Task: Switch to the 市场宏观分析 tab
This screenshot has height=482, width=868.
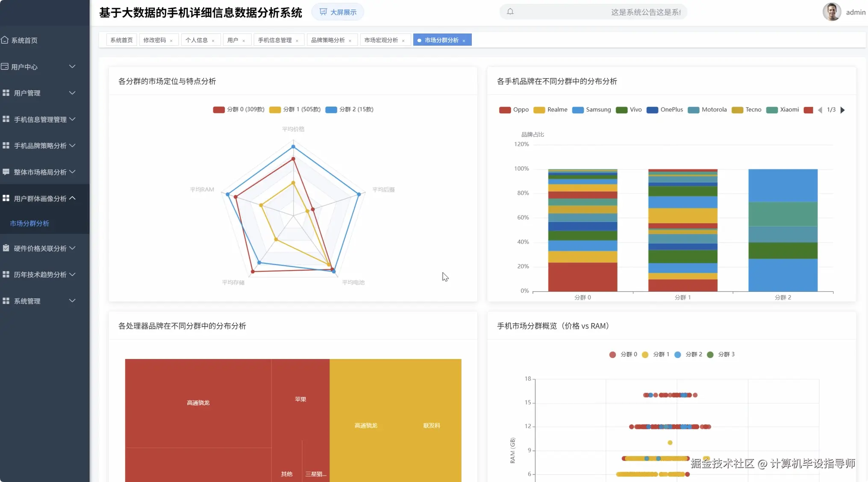Action: pyautogui.click(x=381, y=40)
